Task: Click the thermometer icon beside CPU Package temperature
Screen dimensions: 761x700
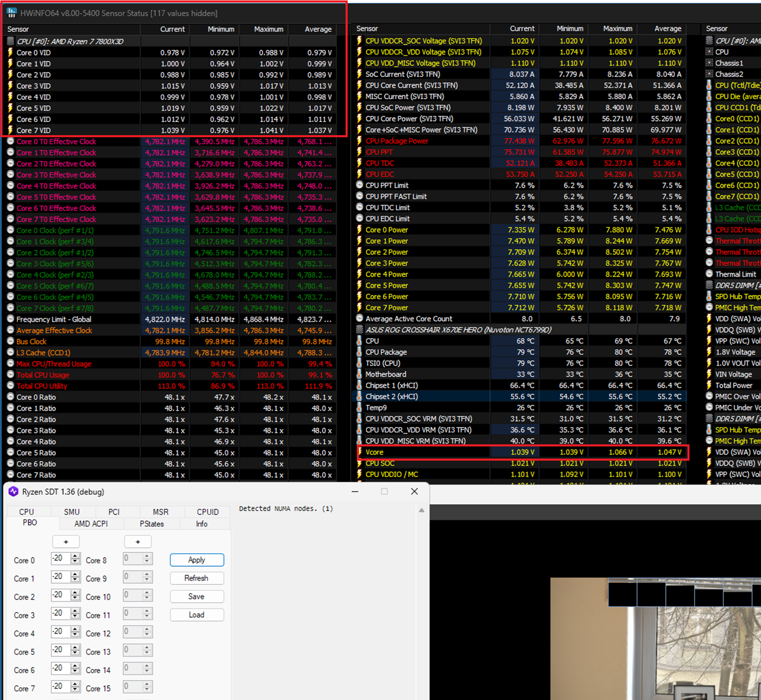Action: (x=359, y=351)
